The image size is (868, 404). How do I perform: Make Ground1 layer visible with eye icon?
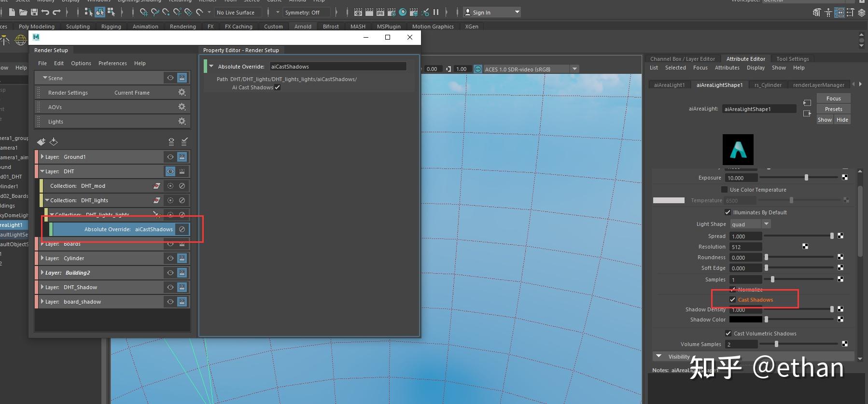coord(170,157)
